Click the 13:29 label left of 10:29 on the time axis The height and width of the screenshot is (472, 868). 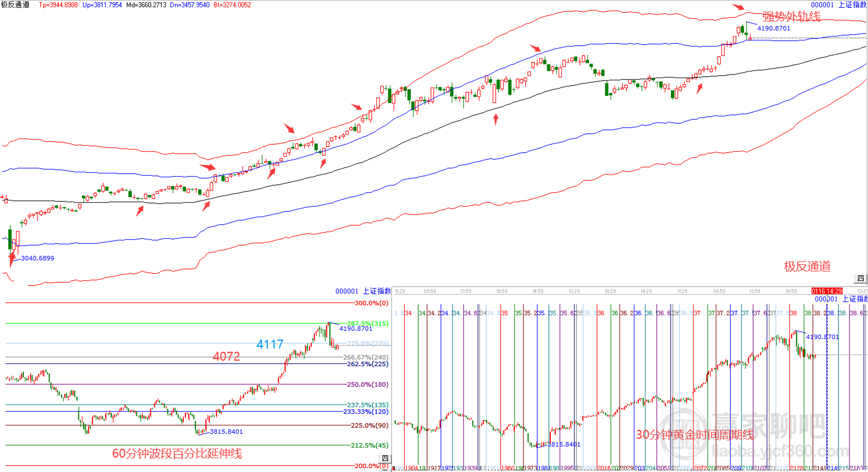[x=574, y=291]
